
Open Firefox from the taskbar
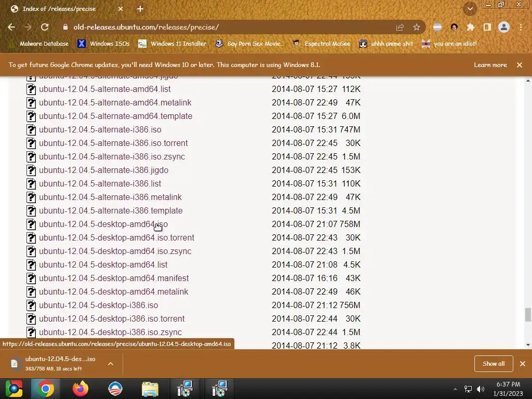tap(81, 389)
